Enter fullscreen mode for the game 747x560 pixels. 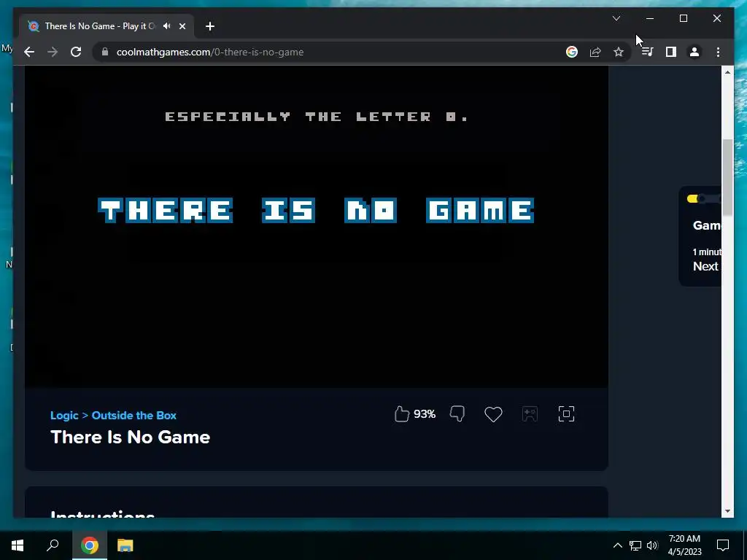[x=566, y=414]
